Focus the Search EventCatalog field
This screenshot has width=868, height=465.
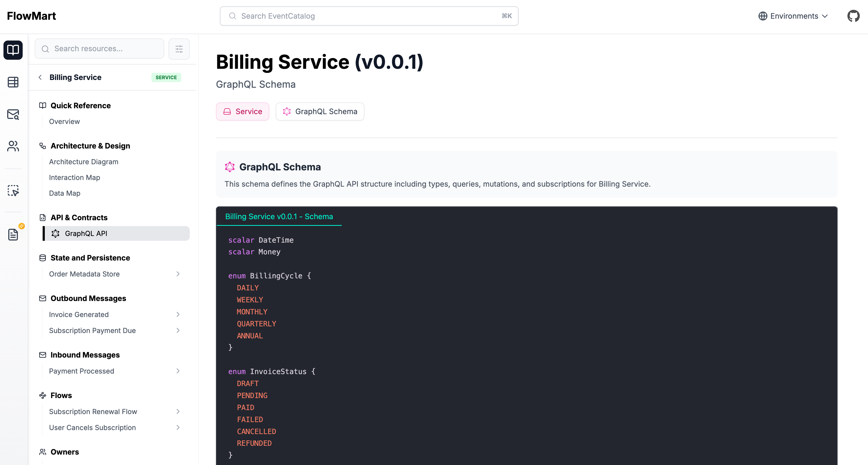[369, 16]
